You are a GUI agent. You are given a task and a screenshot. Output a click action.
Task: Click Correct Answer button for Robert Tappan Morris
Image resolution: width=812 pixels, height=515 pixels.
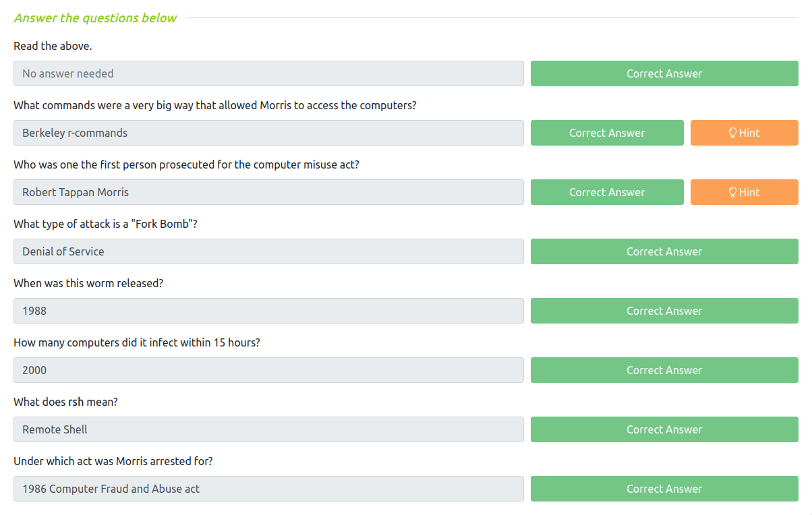click(606, 192)
